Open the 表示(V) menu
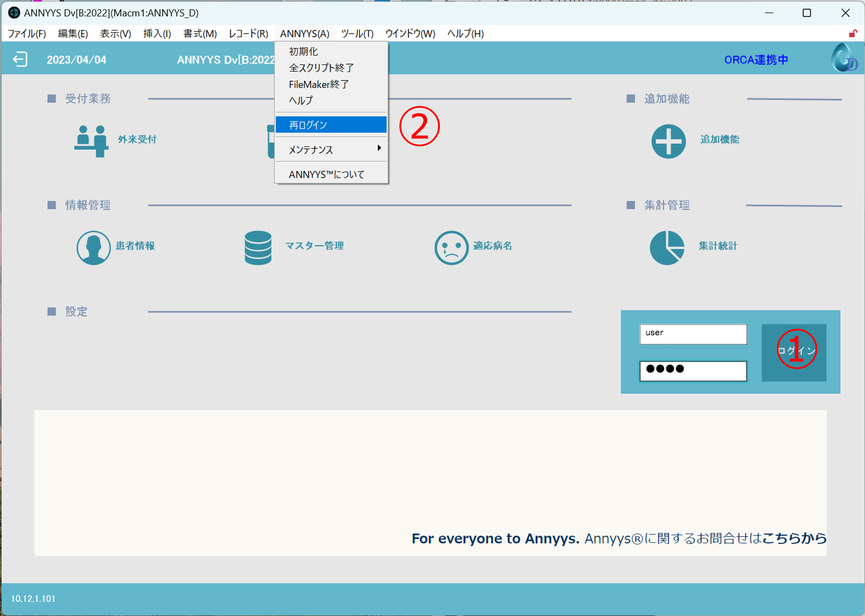865x616 pixels. pos(116,34)
